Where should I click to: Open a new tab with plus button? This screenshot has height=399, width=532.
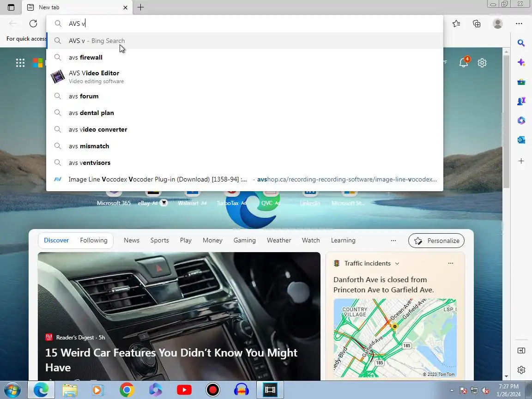click(x=140, y=7)
